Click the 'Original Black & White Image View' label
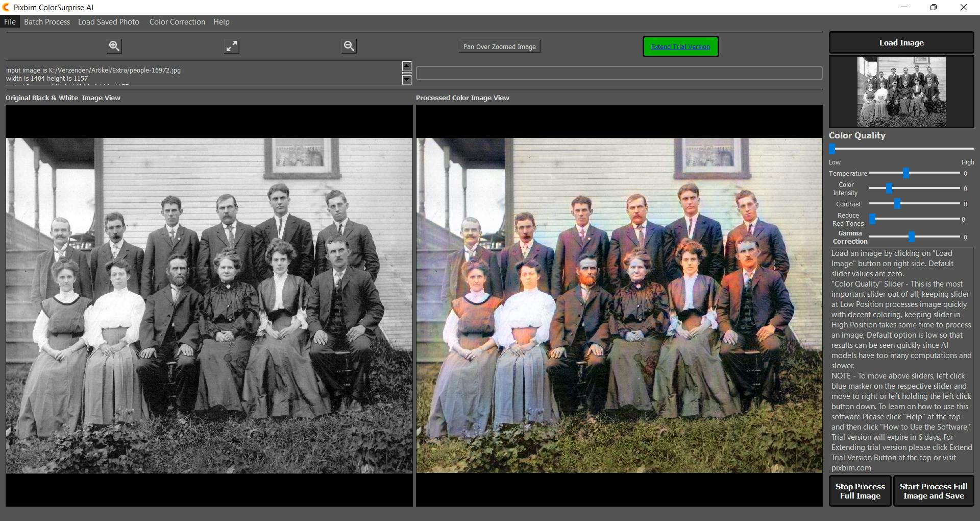Image resolution: width=980 pixels, height=521 pixels. coord(63,98)
